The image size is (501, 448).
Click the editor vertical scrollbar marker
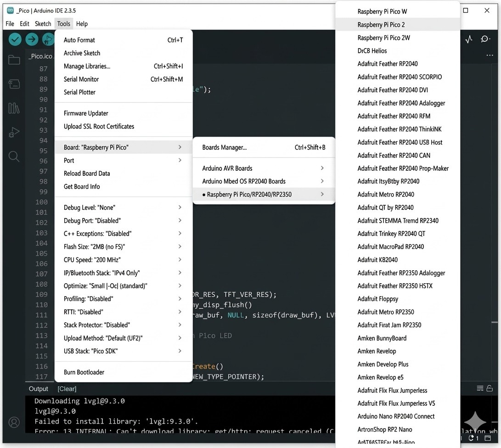tap(495, 323)
